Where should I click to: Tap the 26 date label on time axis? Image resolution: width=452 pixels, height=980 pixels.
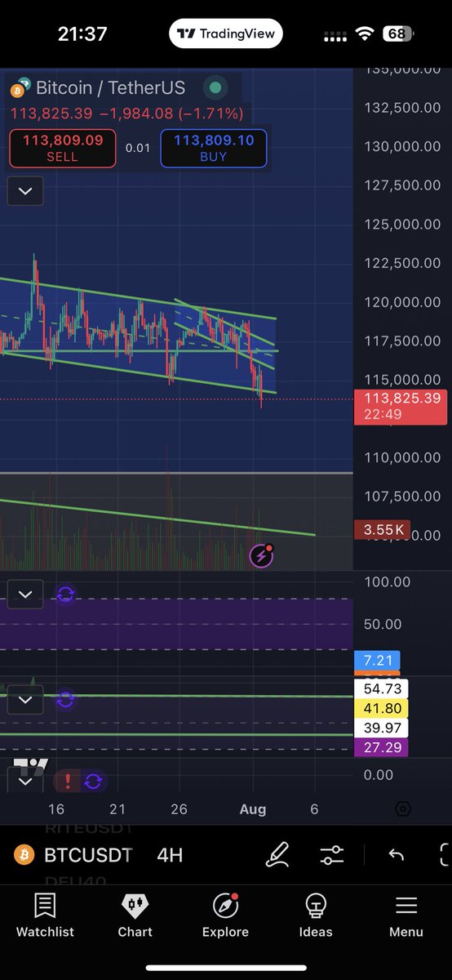point(179,809)
